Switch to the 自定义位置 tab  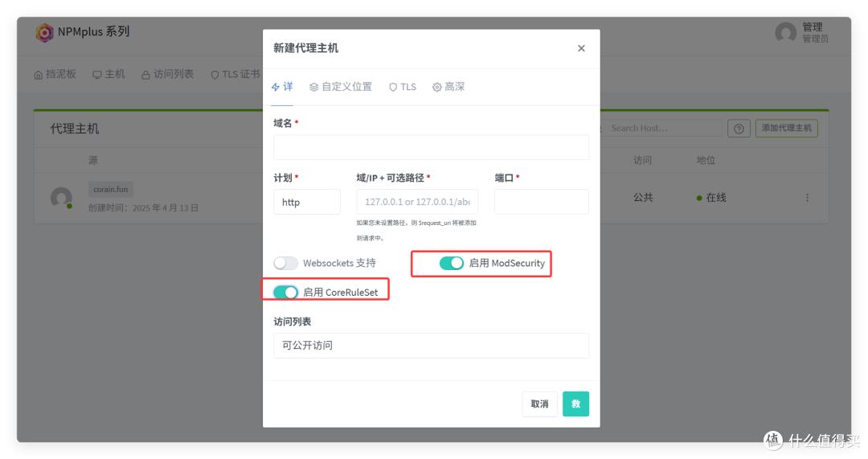click(x=341, y=87)
